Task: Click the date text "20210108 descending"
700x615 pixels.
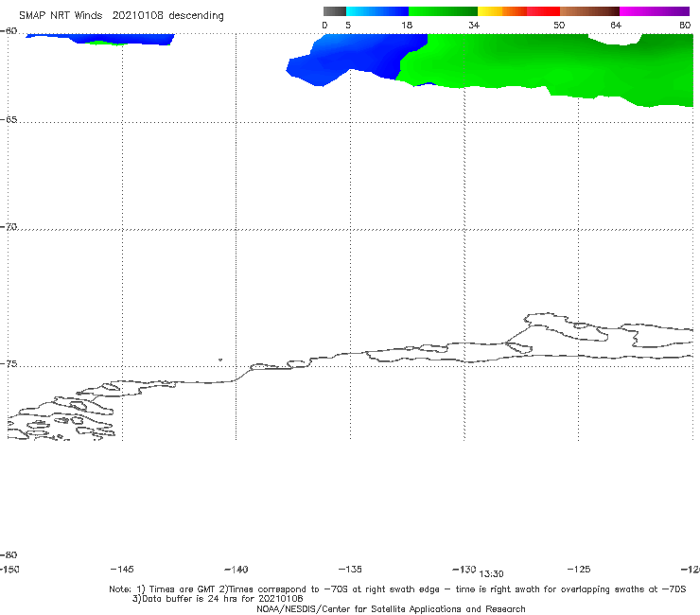Action: (167, 16)
